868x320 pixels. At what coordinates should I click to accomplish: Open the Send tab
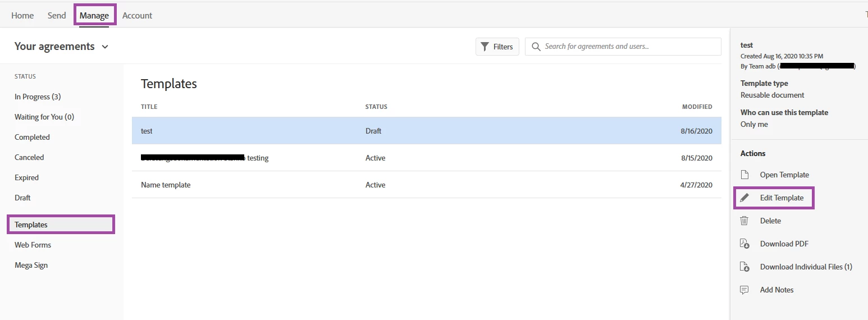coord(57,15)
